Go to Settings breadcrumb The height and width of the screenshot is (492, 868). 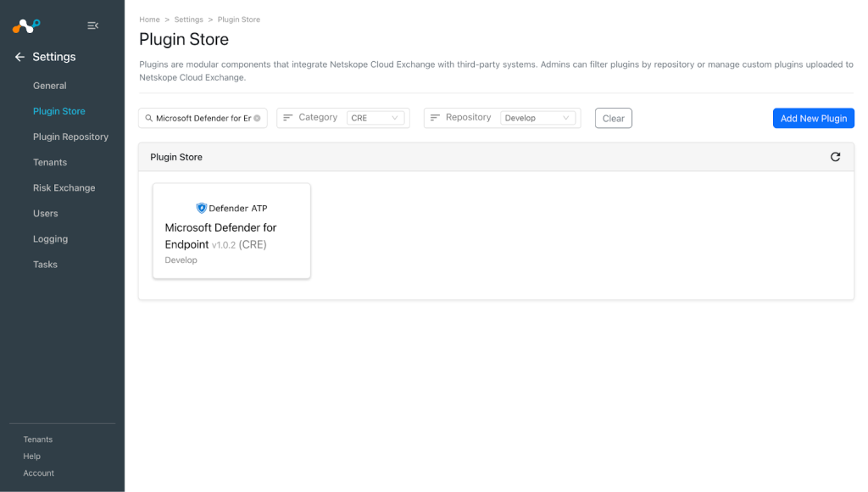point(189,20)
